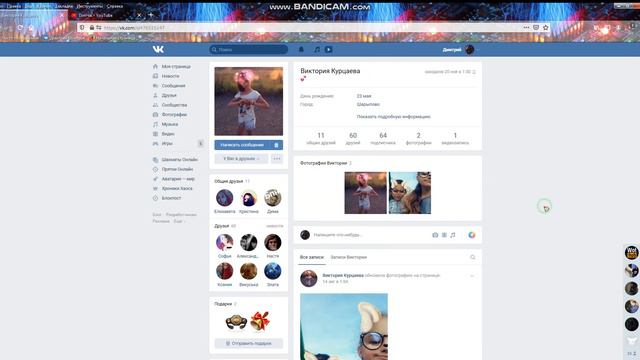Open the Дмитрий account menu
Viewport: 640px width, 360px height.
(460, 49)
